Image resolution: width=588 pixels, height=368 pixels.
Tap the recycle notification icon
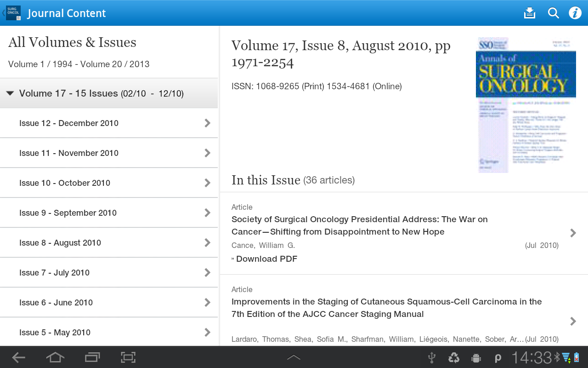454,357
